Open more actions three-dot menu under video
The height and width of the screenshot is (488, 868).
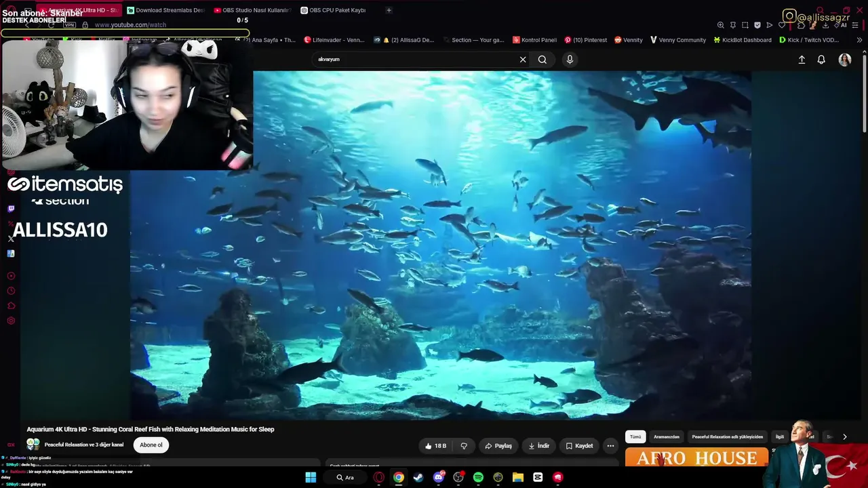[x=610, y=446]
